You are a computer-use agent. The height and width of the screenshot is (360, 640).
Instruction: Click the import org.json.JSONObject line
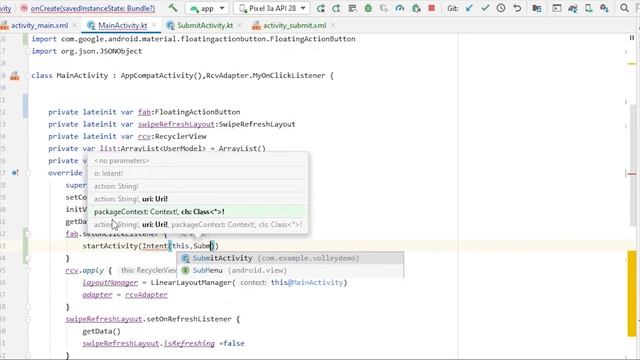[87, 51]
